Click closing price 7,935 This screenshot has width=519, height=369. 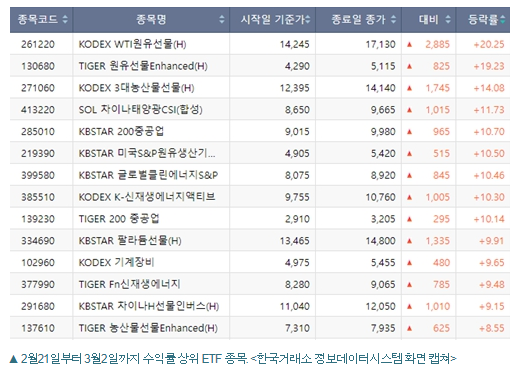tap(383, 328)
